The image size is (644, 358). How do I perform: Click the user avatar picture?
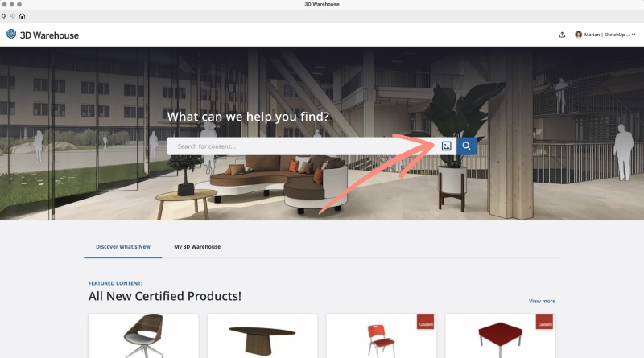tap(578, 35)
